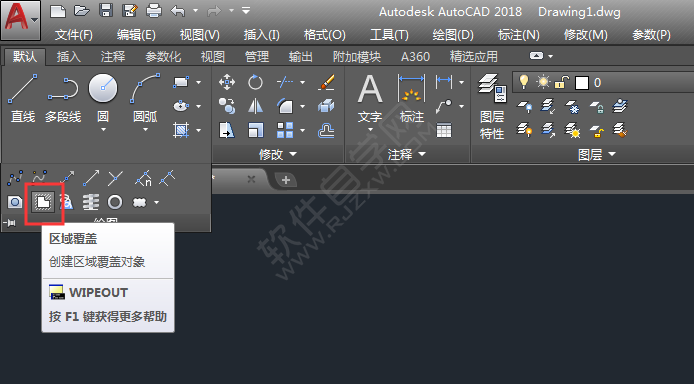Image resolution: width=694 pixels, height=384 pixels.
Task: Expand the Annotation (注释) panel
Action: (407, 154)
